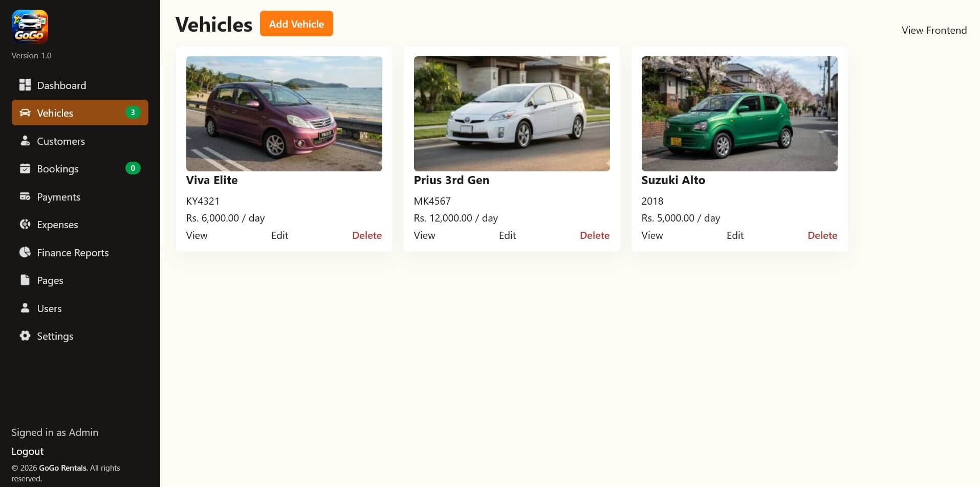Open the Settings page

coord(80,336)
